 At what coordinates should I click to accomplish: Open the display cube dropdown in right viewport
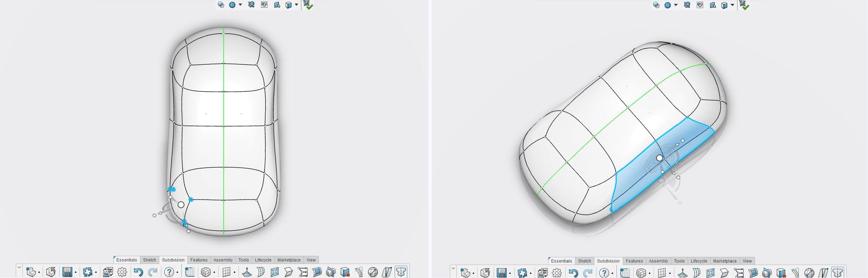(x=733, y=5)
